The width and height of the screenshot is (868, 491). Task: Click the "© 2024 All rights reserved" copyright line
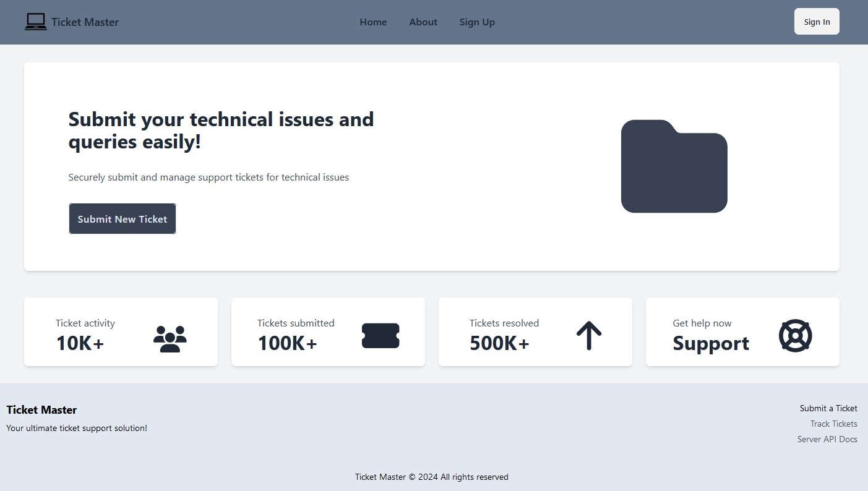(x=432, y=477)
